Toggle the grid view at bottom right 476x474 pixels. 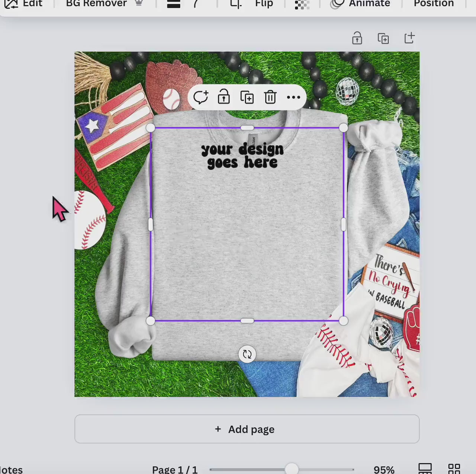coord(454,469)
